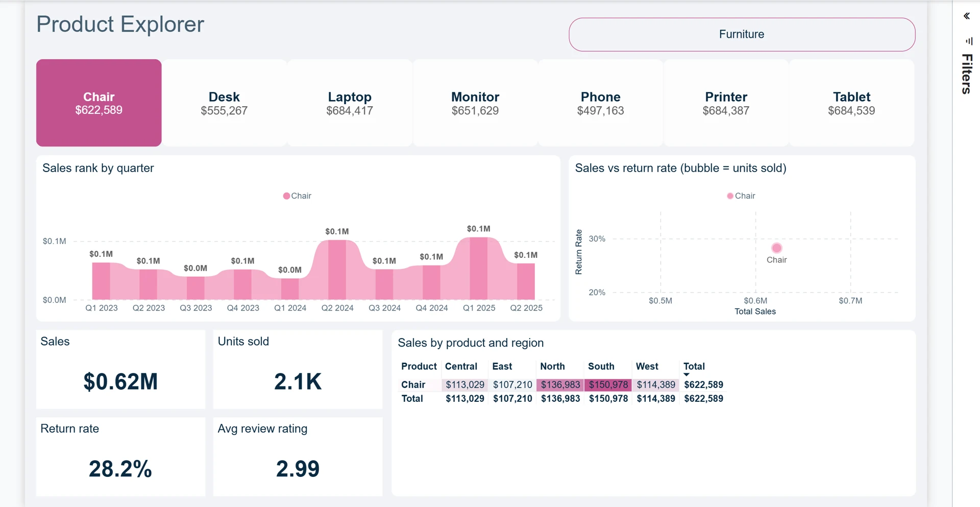The height and width of the screenshot is (507, 980).
Task: Click Chair Central cell $113,029
Action: point(465,385)
